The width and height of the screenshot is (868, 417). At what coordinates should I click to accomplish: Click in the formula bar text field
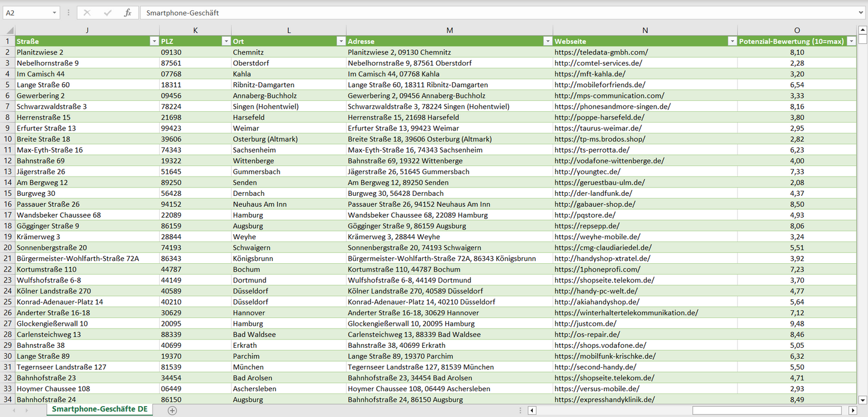481,13
